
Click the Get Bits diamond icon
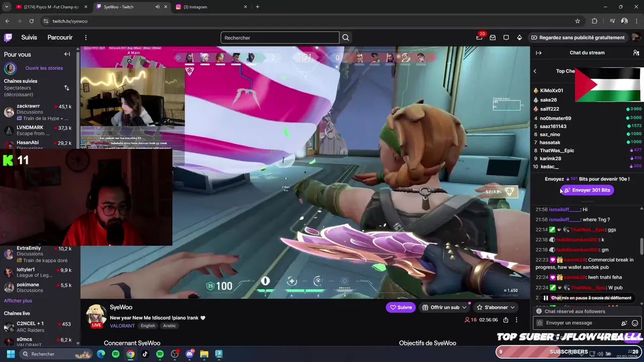click(519, 37)
